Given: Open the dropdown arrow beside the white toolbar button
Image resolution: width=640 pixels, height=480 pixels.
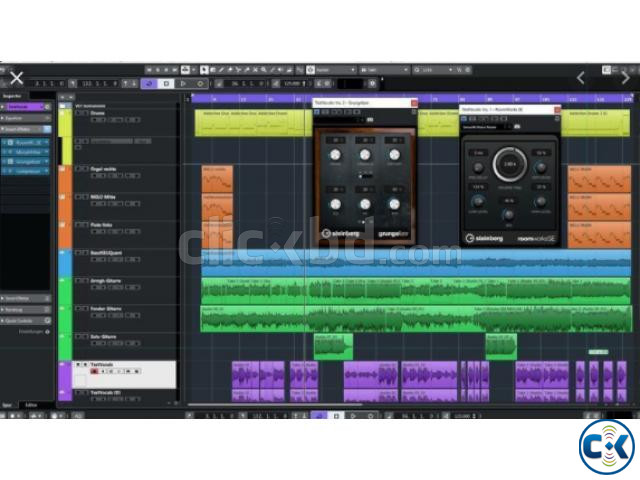Looking at the screenshot, I should pyautogui.click(x=193, y=70).
